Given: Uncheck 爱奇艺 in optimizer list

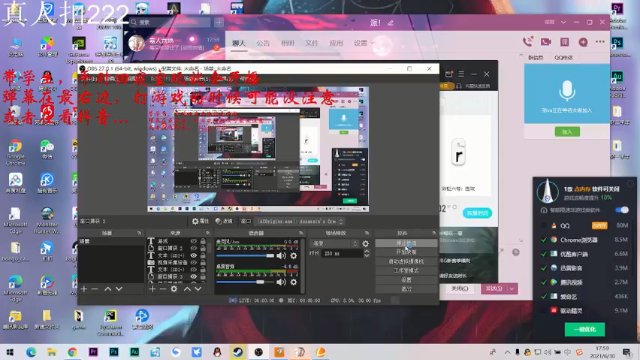Looking at the screenshot, I should (x=544, y=297).
